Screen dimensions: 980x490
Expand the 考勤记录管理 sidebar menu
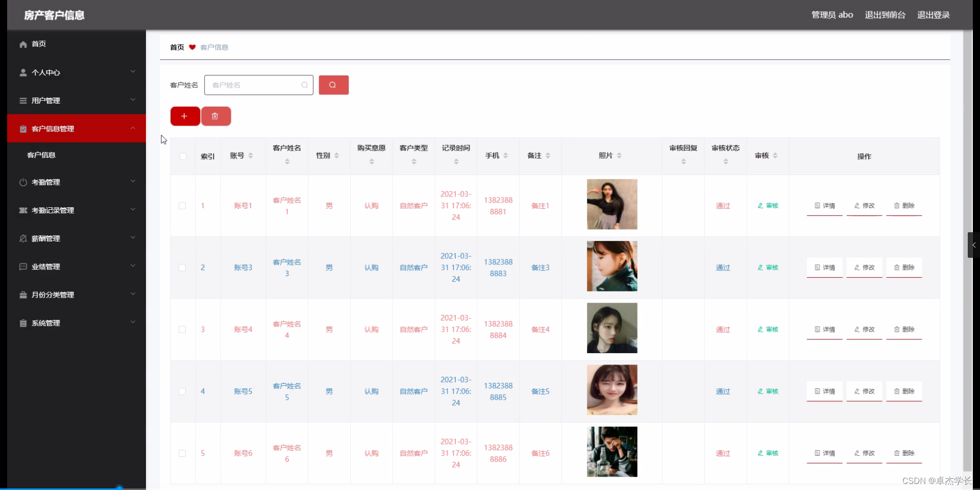(x=77, y=210)
